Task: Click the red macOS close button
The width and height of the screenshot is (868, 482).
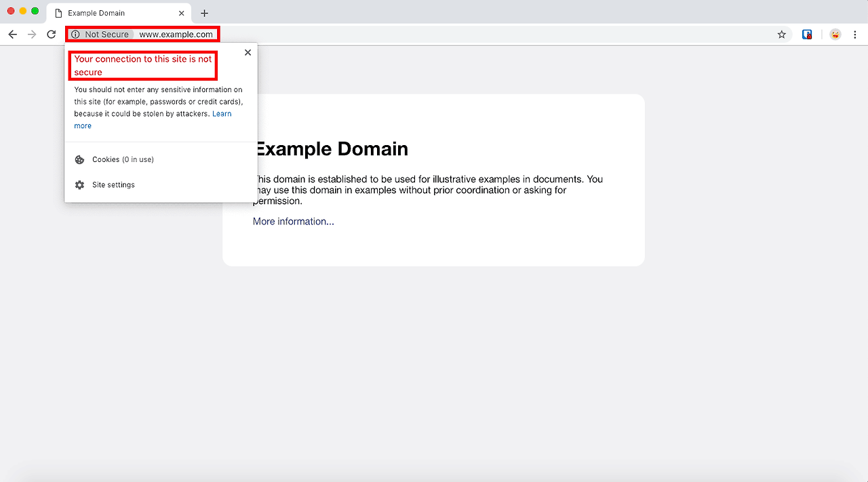Action: (x=11, y=11)
